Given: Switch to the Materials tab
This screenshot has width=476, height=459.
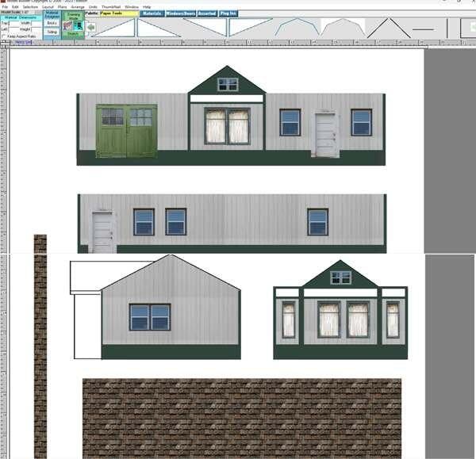Looking at the screenshot, I should pos(151,13).
